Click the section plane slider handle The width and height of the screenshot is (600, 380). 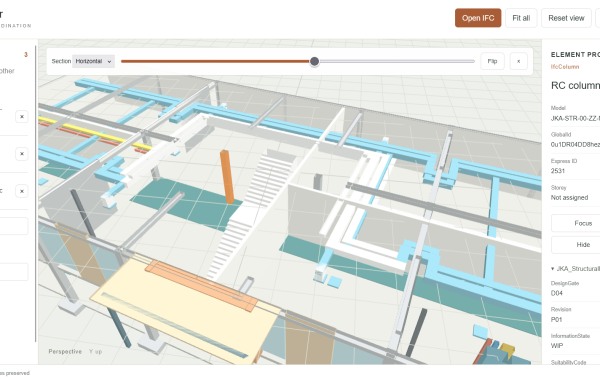coord(314,61)
